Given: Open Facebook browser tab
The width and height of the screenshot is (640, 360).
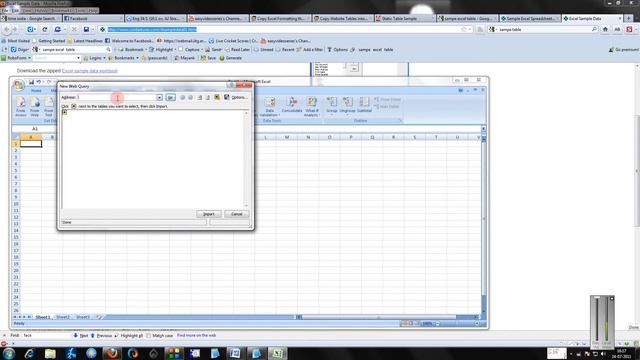Looking at the screenshot, I should (93, 18).
